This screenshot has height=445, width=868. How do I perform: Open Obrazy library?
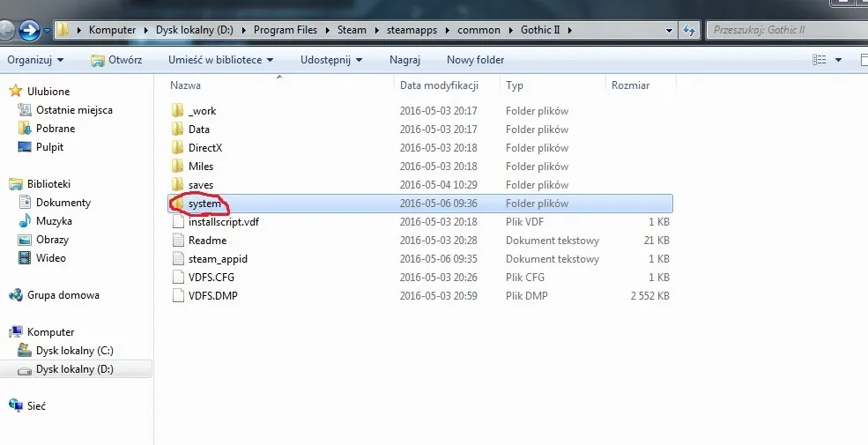point(52,239)
